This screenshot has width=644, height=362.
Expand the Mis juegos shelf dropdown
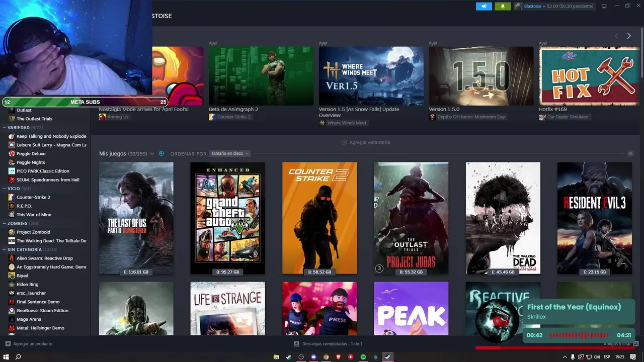(152, 153)
